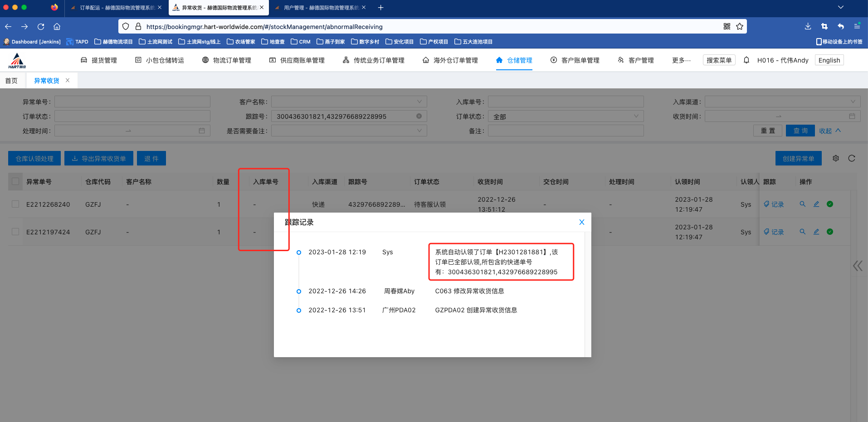Viewport: 868px width, 422px height.
Task: Open table column settings gear icon
Action: point(835,158)
